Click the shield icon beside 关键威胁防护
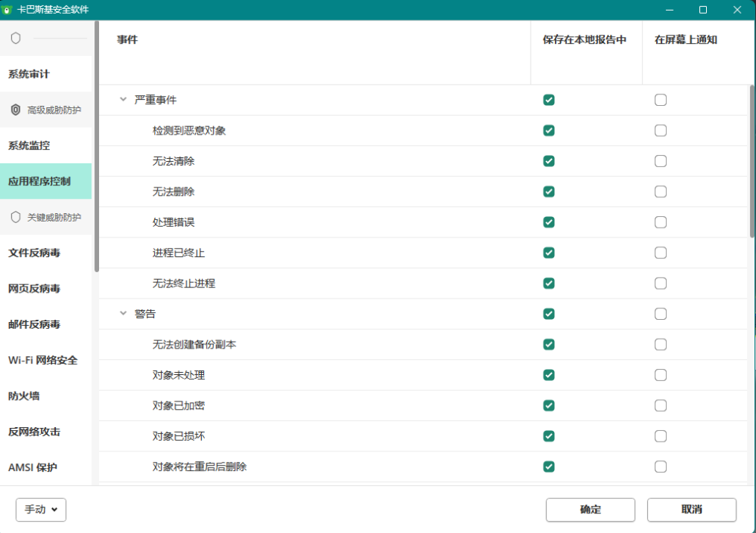 point(16,218)
